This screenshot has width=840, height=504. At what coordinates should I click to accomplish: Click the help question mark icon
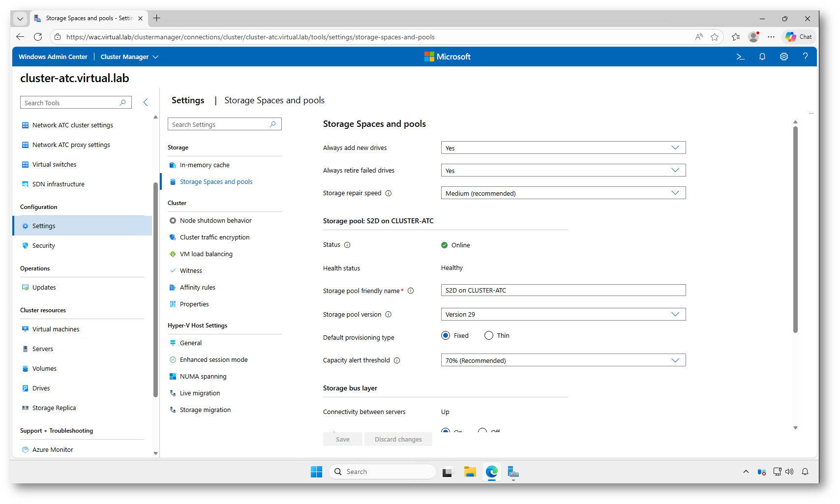(x=805, y=57)
